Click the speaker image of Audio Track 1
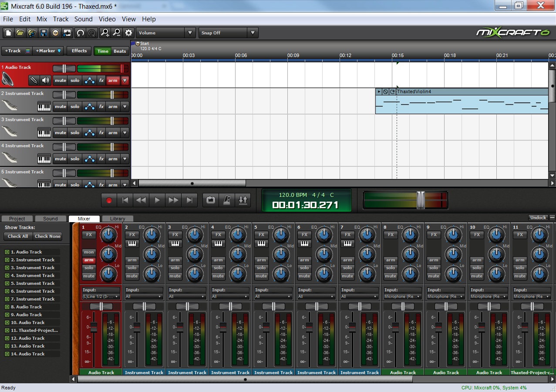This screenshot has height=392, width=556. pos(8,79)
